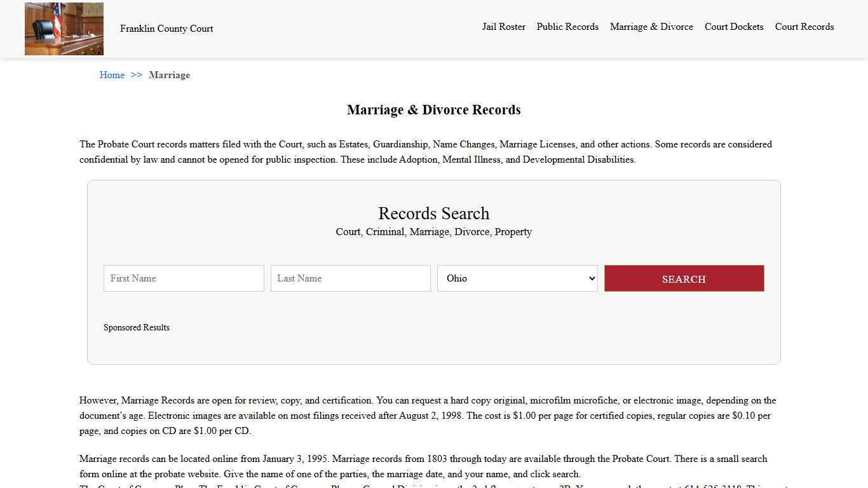Open the Public Records page
The image size is (868, 488).
click(567, 27)
